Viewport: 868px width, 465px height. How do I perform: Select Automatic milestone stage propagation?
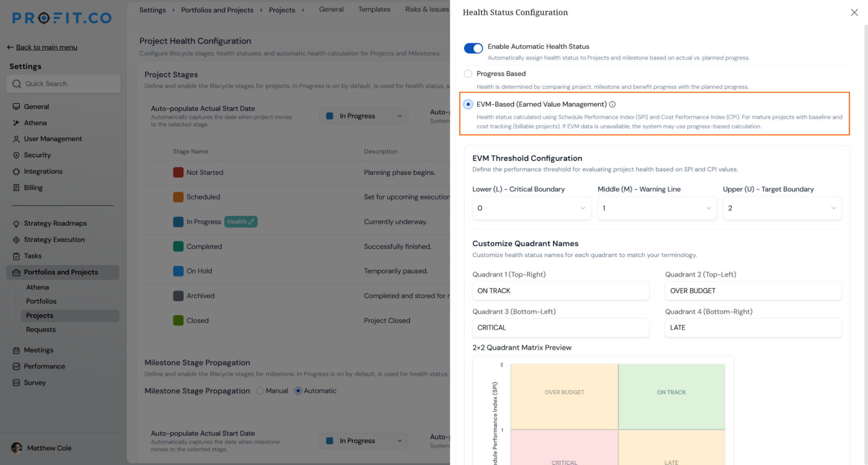pos(298,391)
